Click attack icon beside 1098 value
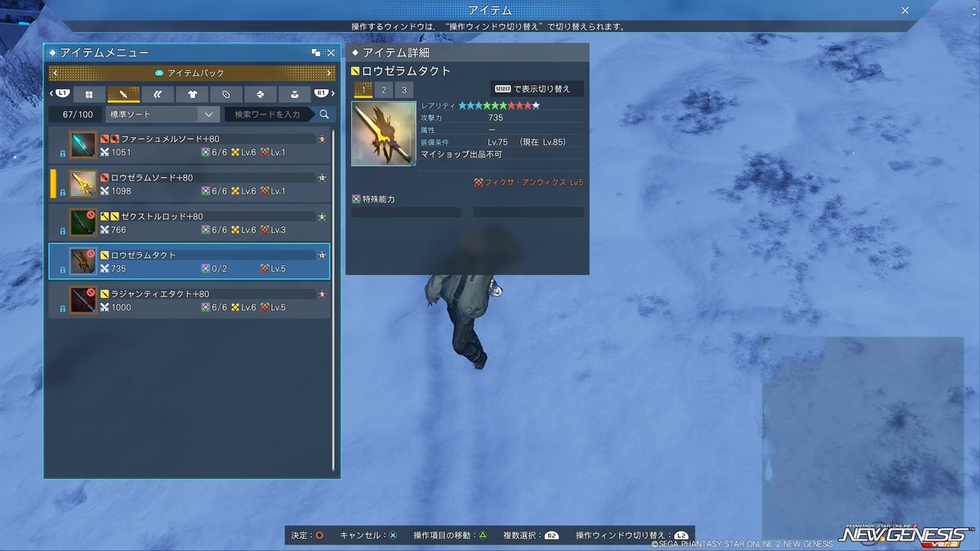Viewport: 980px width, 551px height. pos(105,191)
